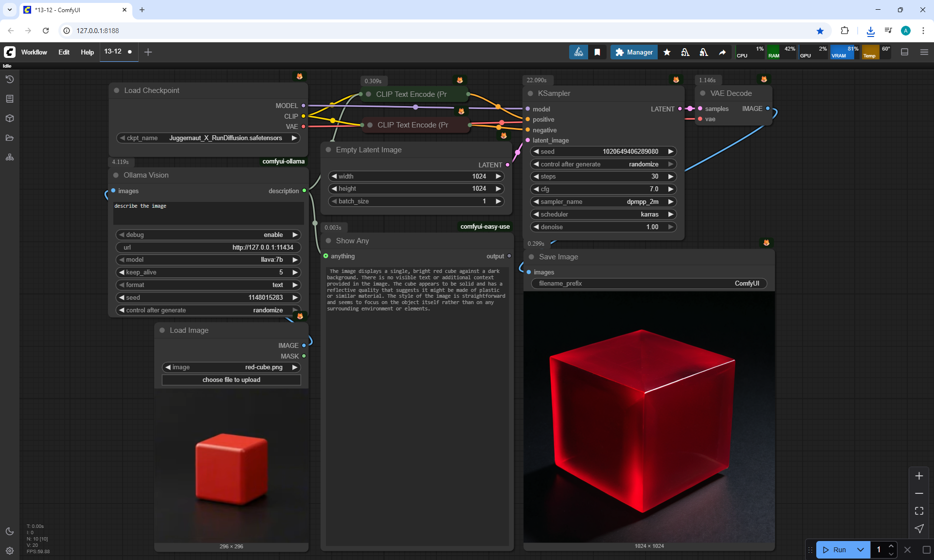934x560 pixels.
Task: Click the bookmark icon in toolbar
Action: pos(597,52)
